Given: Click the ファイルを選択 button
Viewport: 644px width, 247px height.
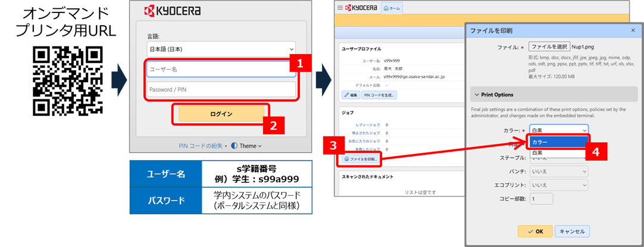Looking at the screenshot, I should click(548, 46).
